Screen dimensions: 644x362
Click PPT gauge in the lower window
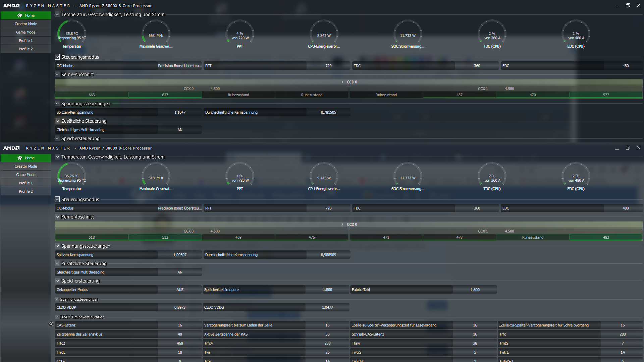240,177
